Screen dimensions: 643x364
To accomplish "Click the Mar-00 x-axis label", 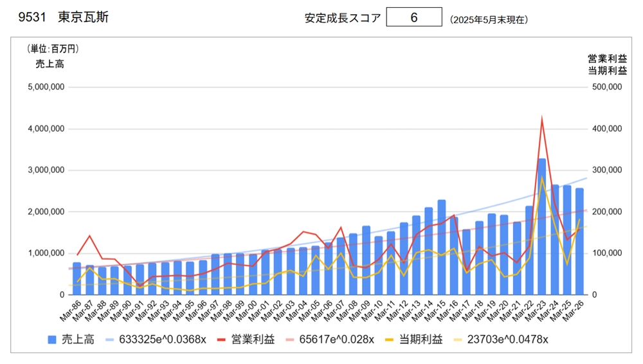I will [x=247, y=311].
